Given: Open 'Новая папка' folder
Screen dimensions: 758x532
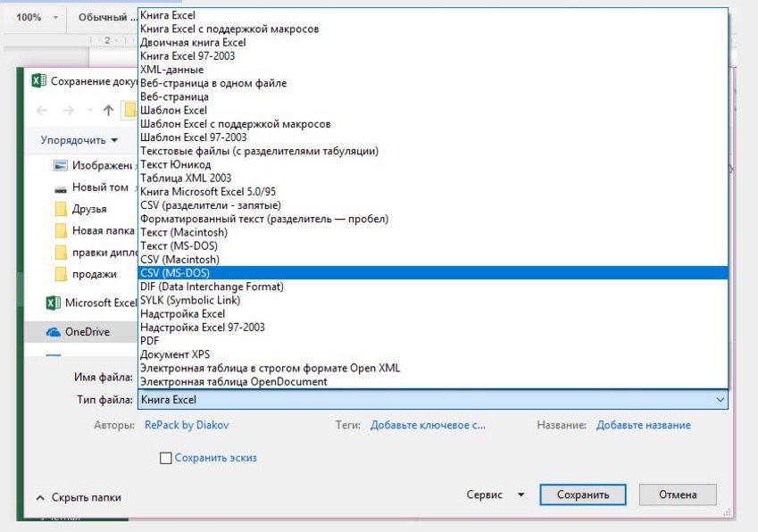Looking at the screenshot, I should 95,231.
